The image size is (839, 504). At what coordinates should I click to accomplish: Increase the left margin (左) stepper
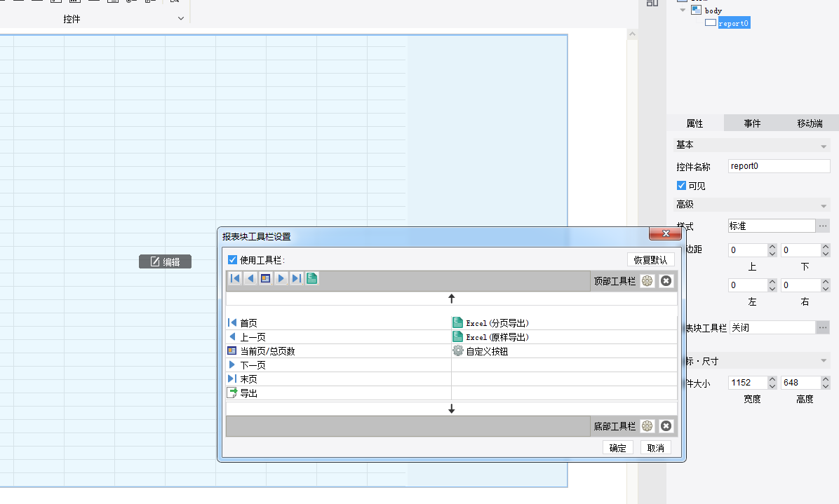click(x=772, y=282)
